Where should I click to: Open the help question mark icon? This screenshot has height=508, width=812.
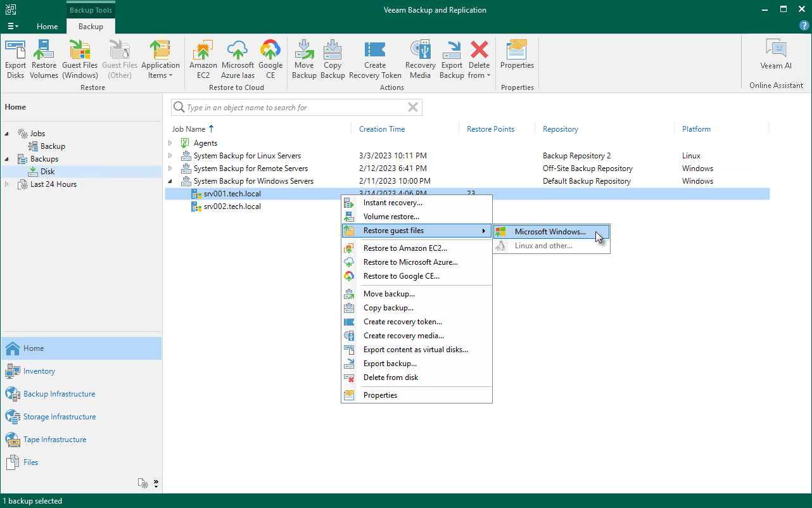(804, 26)
